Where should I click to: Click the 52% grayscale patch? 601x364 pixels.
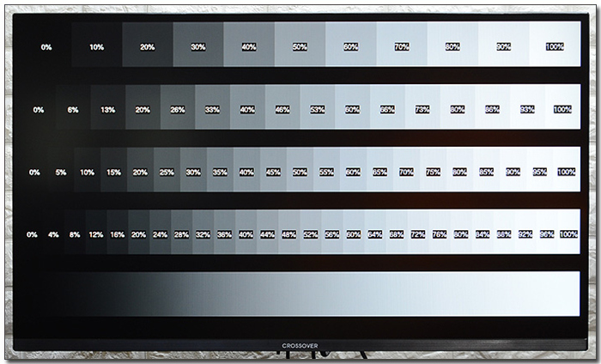tap(311, 232)
